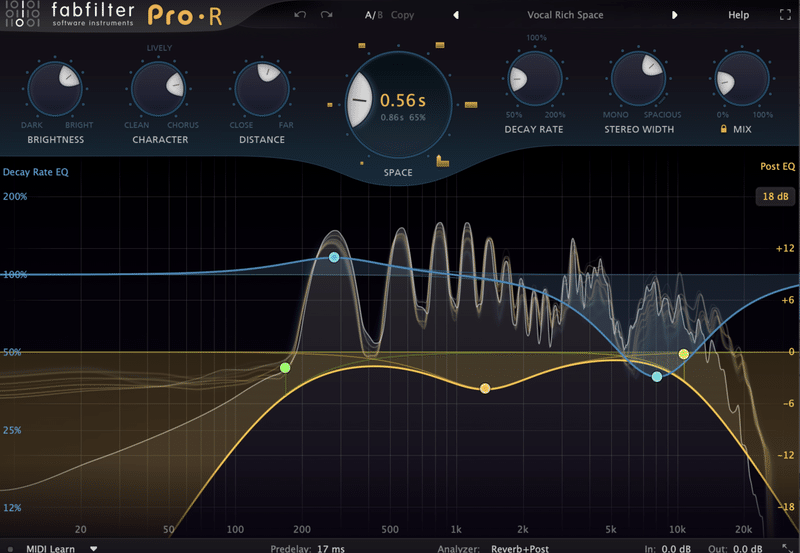This screenshot has height=553, width=800.
Task: Open the Vocal Rich Space preset menu
Action: [x=565, y=15]
